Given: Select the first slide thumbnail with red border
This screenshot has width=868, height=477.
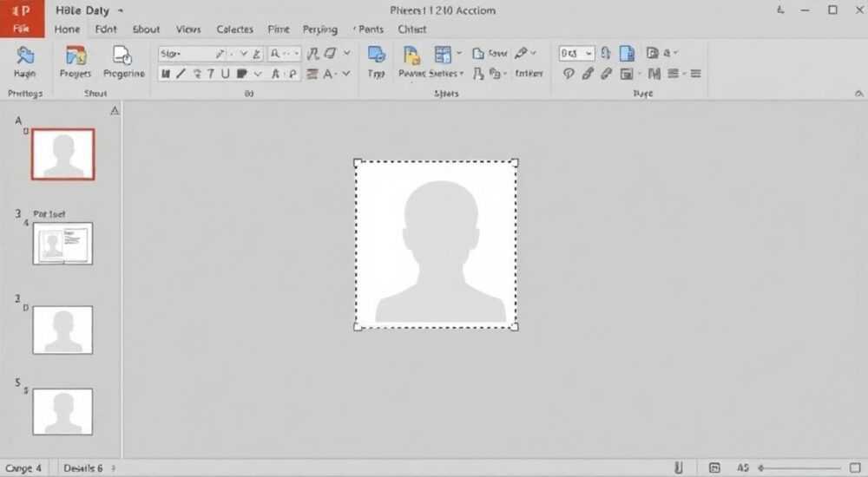Looking at the screenshot, I should point(63,154).
